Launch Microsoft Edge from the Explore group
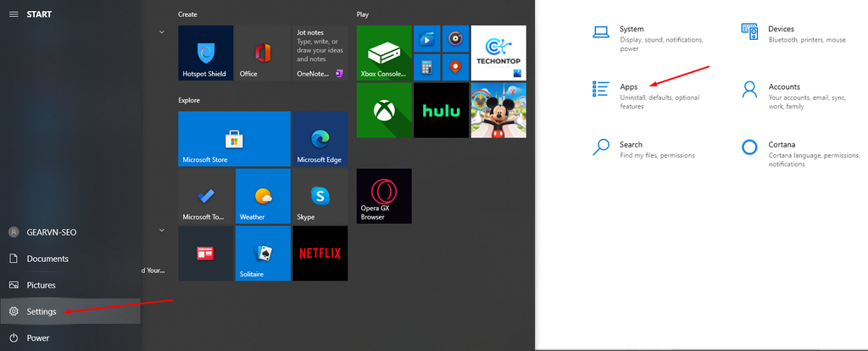Viewport: 868px width, 351px height. point(320,139)
